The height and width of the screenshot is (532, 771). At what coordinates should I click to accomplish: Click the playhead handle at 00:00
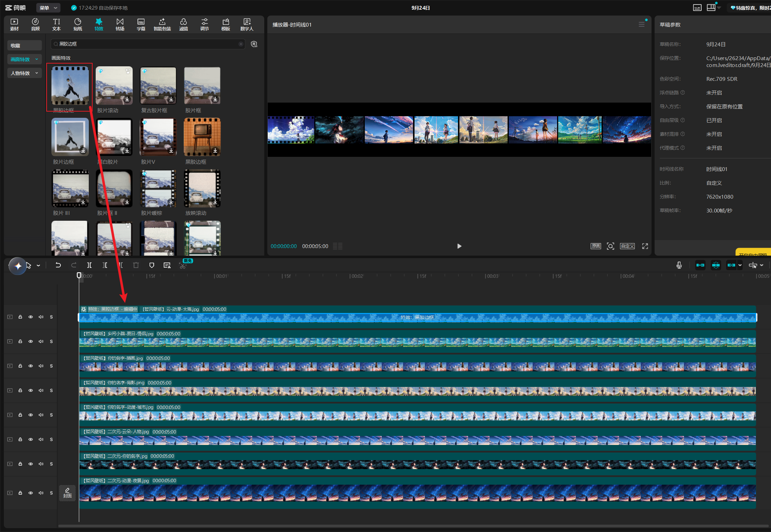(79, 275)
